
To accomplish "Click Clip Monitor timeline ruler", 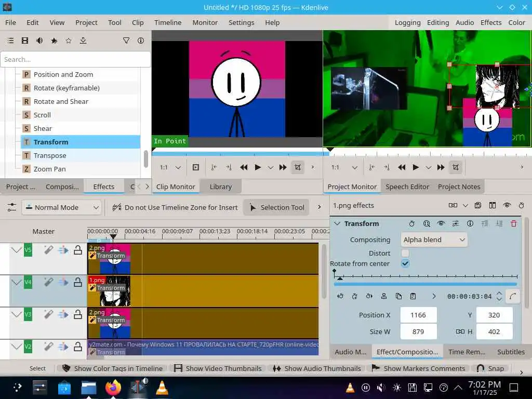I will [237, 152].
